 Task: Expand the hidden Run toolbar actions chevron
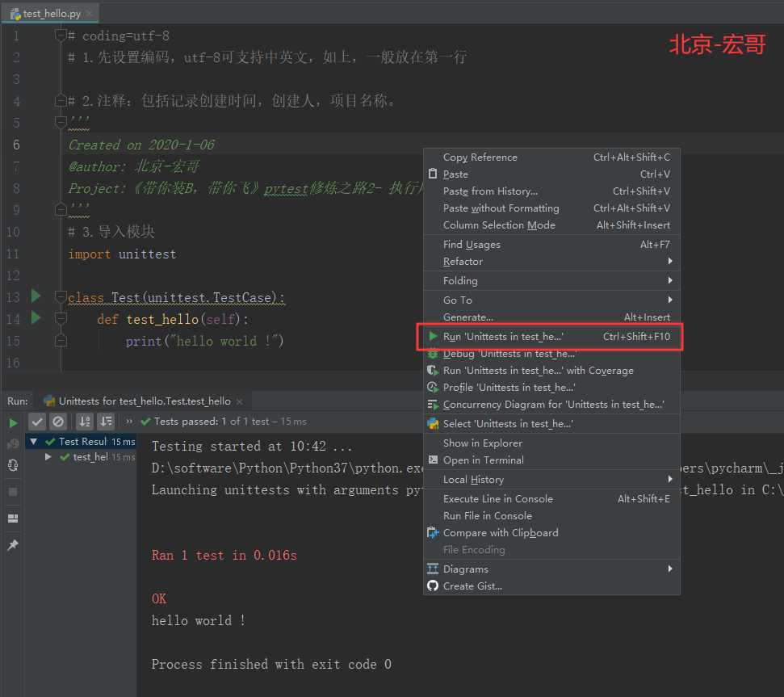point(129,422)
